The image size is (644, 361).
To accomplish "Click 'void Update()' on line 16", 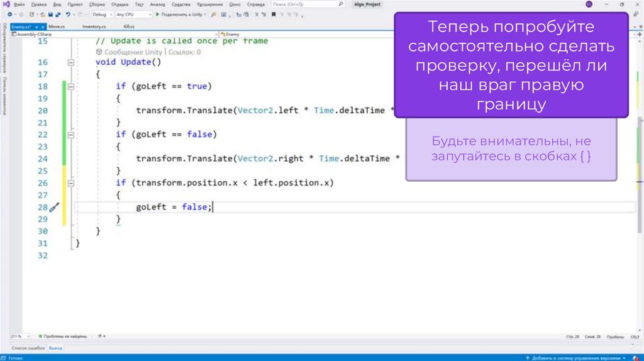I will 128,62.
